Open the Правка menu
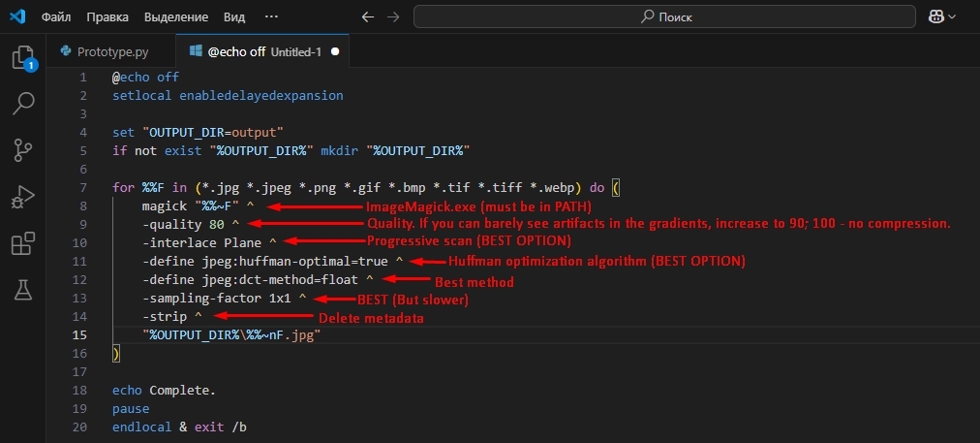980x443 pixels. (107, 17)
